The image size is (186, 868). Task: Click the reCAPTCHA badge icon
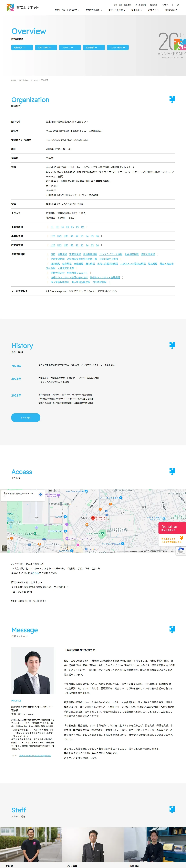(x=181, y=551)
